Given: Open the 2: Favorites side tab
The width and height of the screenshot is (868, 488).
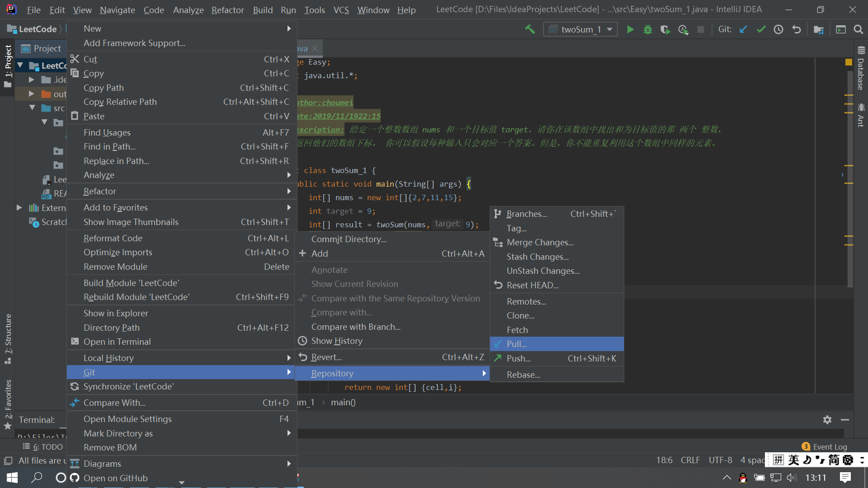Looking at the screenshot, I should point(8,404).
